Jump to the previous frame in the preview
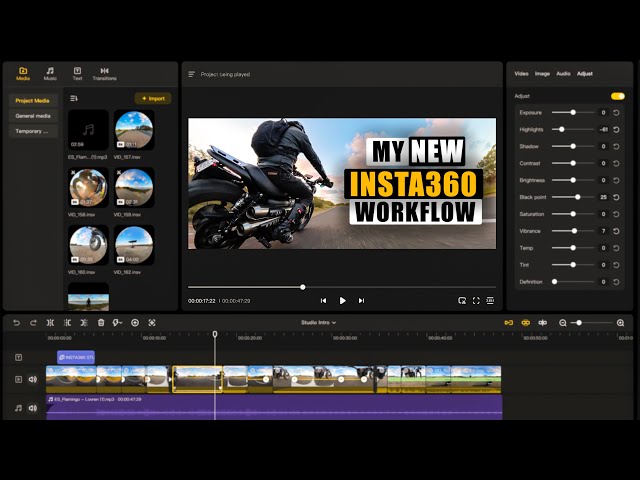The height and width of the screenshot is (480, 640). click(323, 301)
